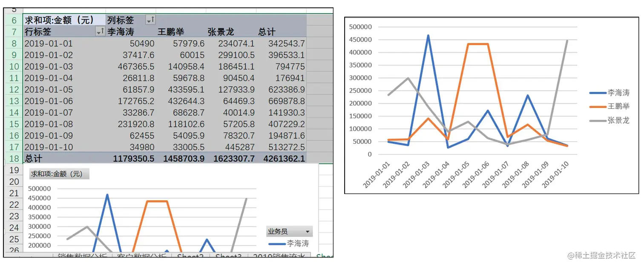Select row label 2019-01-10 in pivot table
Screen dimensions: 644x268
click(49, 147)
